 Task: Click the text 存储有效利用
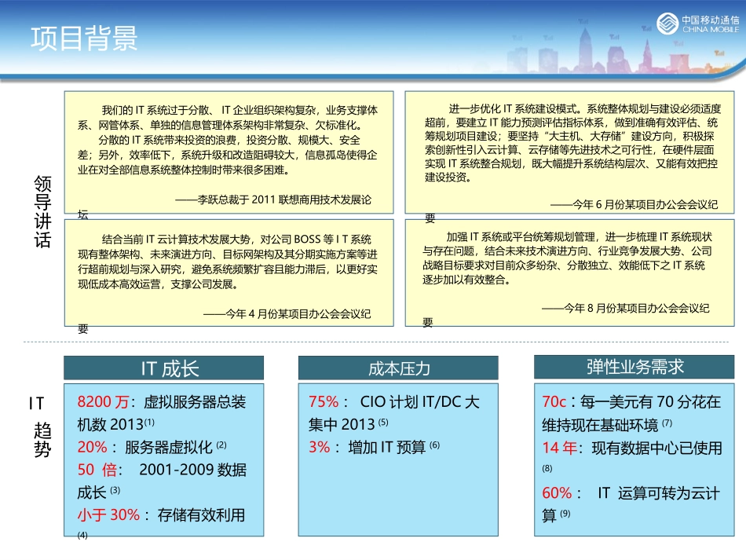pyautogui.click(x=201, y=515)
